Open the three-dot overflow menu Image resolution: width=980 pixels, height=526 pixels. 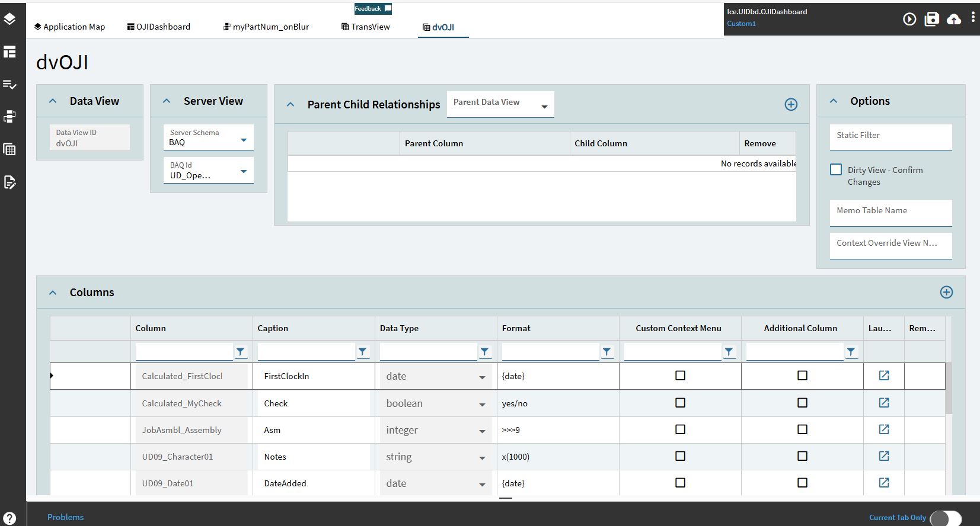tap(973, 18)
